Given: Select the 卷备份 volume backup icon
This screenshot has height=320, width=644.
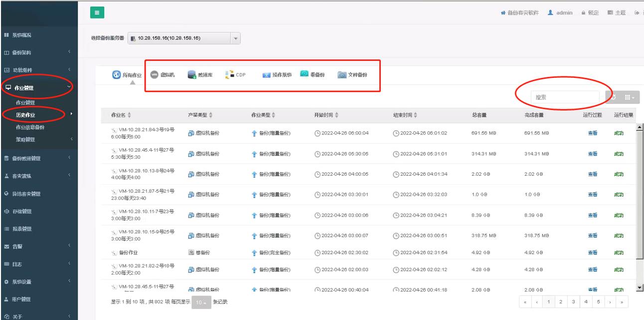Looking at the screenshot, I should point(313,75).
